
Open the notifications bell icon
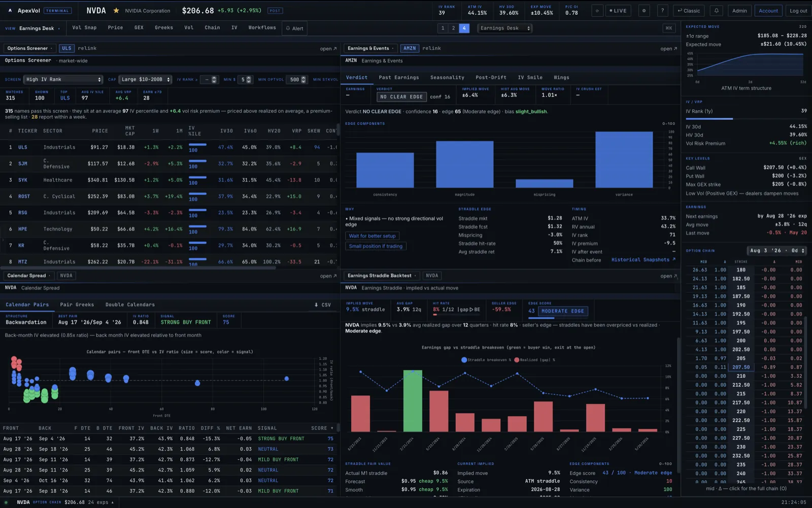[716, 11]
